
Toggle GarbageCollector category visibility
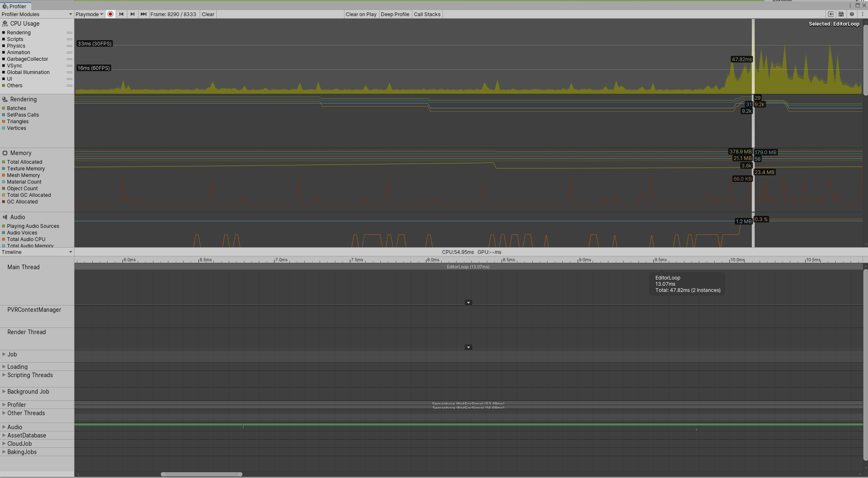[4, 59]
